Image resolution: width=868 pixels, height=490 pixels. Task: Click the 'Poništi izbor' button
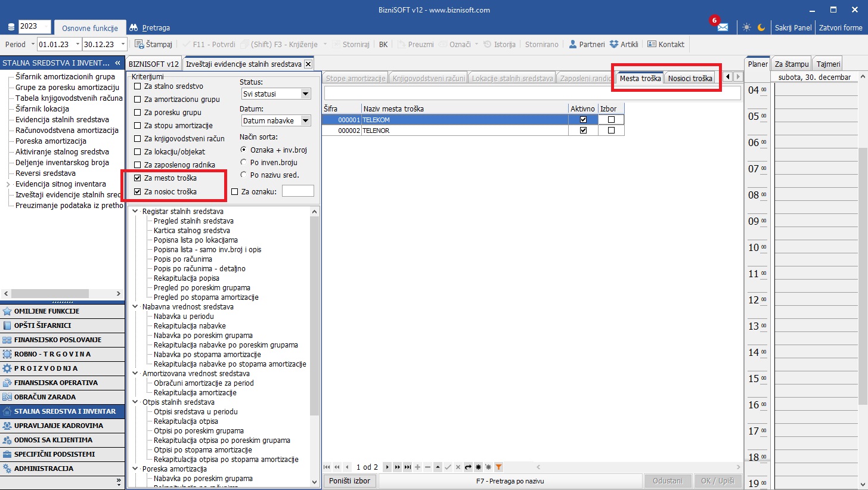[351, 481]
